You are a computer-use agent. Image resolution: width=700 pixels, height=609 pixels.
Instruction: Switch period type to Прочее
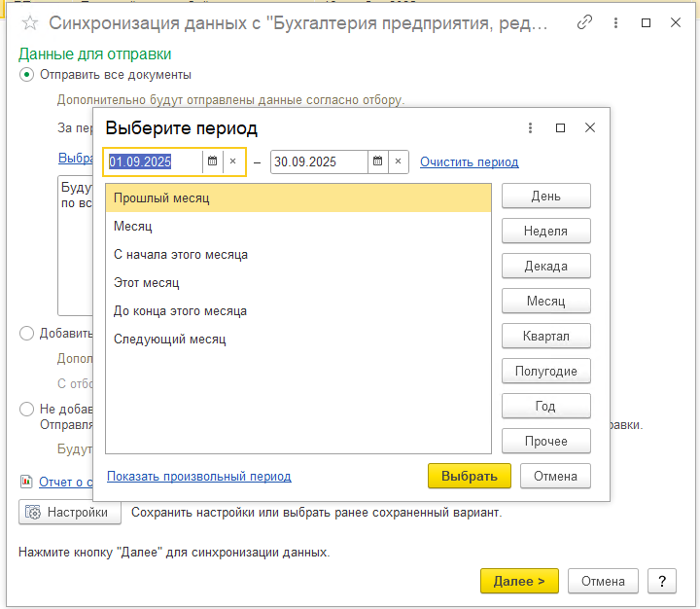pos(546,441)
